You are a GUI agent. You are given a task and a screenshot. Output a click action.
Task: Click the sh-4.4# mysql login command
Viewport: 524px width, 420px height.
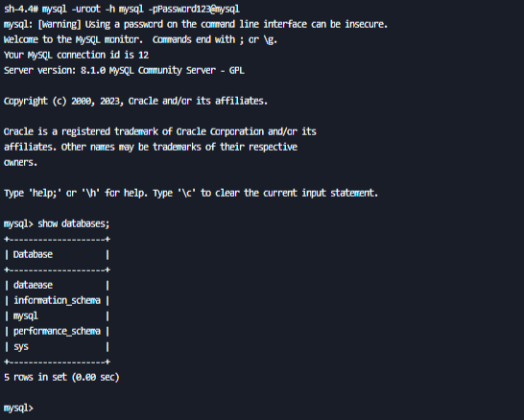[x=122, y=9]
